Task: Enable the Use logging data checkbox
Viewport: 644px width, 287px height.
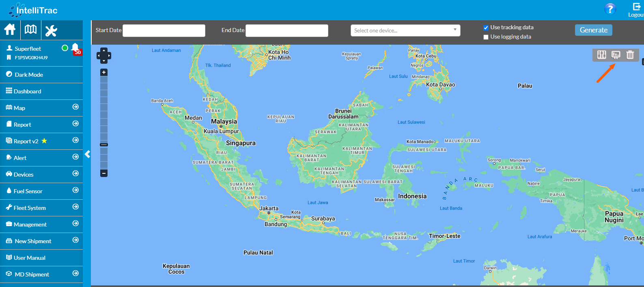Action: click(x=486, y=37)
